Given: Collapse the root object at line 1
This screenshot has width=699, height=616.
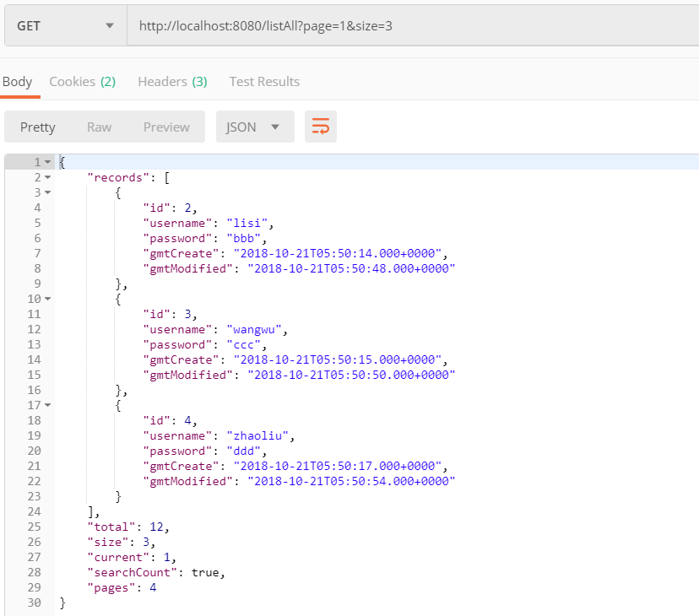Looking at the screenshot, I should pyautogui.click(x=48, y=162).
